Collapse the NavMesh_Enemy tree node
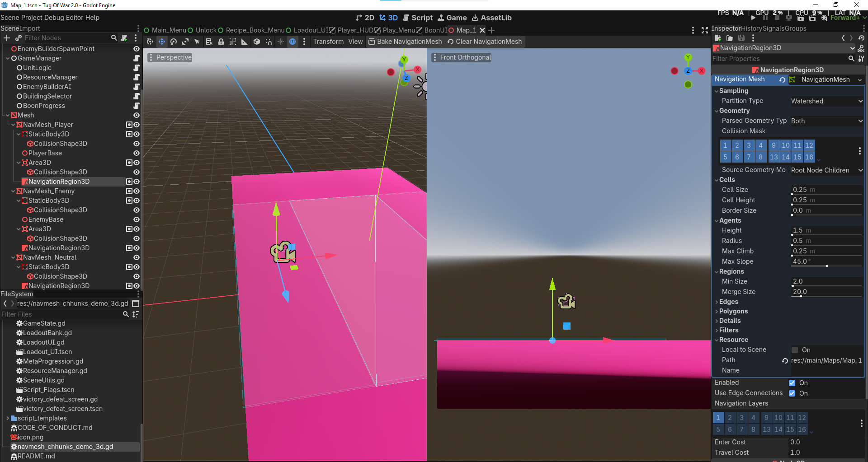868x462 pixels. click(13, 191)
